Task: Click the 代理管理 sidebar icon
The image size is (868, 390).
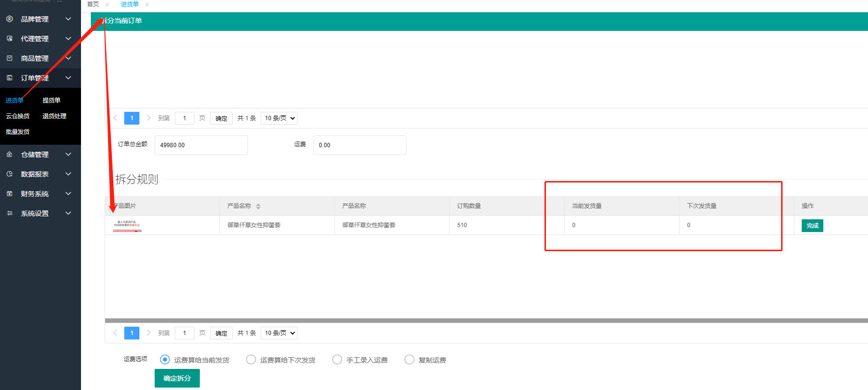Action: point(9,38)
